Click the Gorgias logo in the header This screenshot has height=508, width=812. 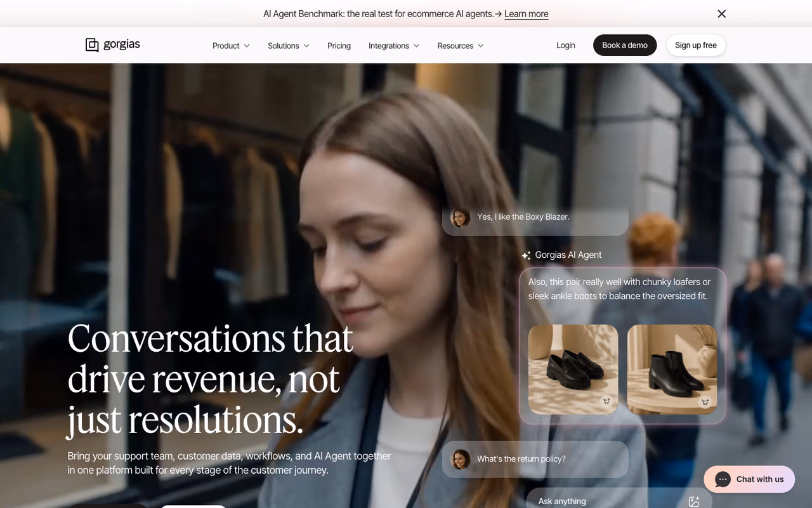(113, 44)
